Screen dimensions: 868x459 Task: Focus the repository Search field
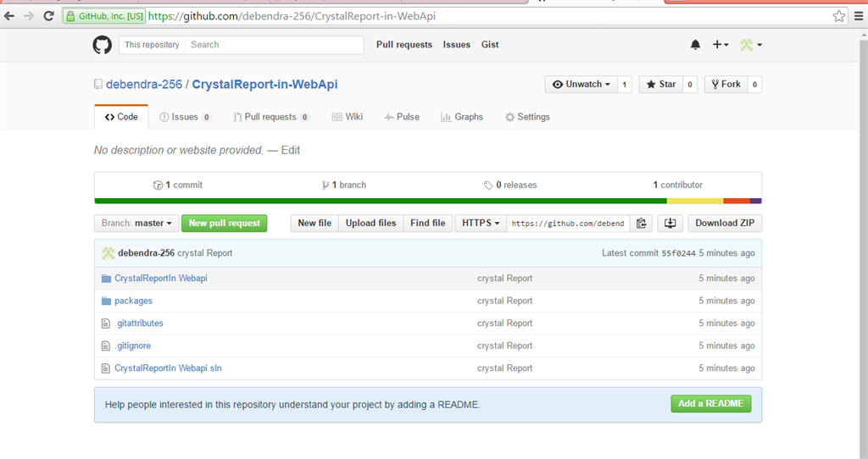coord(274,45)
